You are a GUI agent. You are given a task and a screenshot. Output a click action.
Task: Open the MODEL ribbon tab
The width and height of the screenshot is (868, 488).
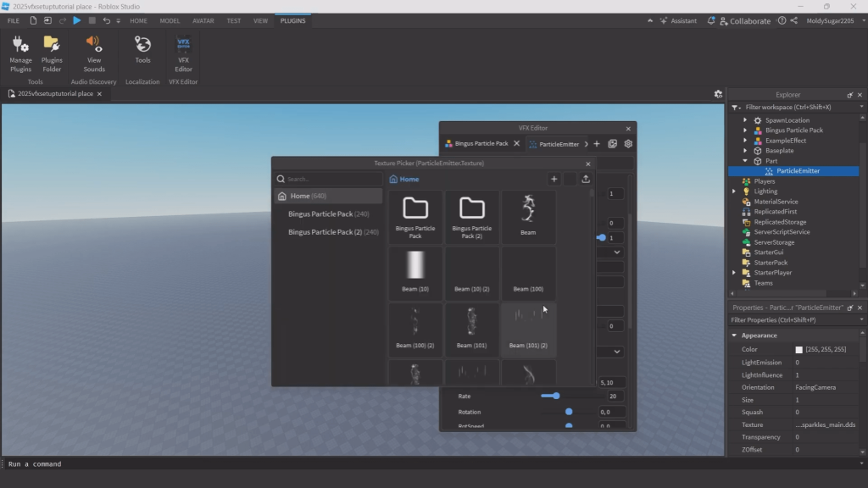tap(170, 20)
